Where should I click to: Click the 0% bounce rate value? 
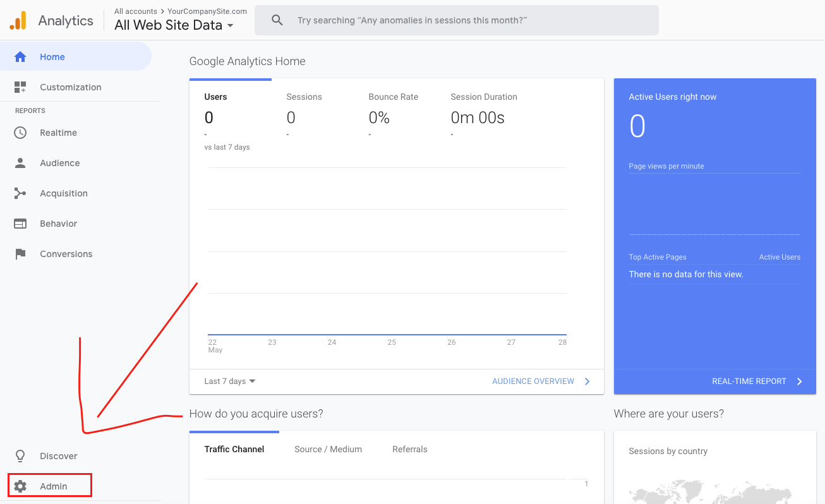[379, 117]
